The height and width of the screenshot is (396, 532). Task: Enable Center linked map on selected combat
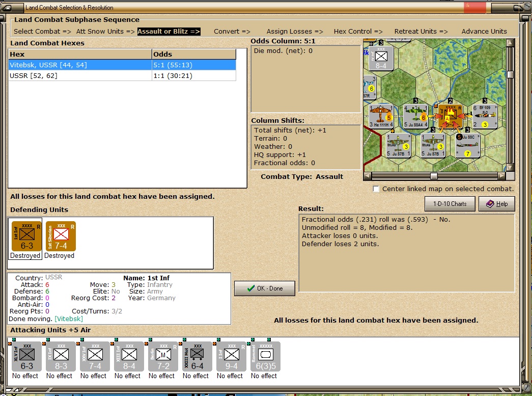[x=376, y=189]
